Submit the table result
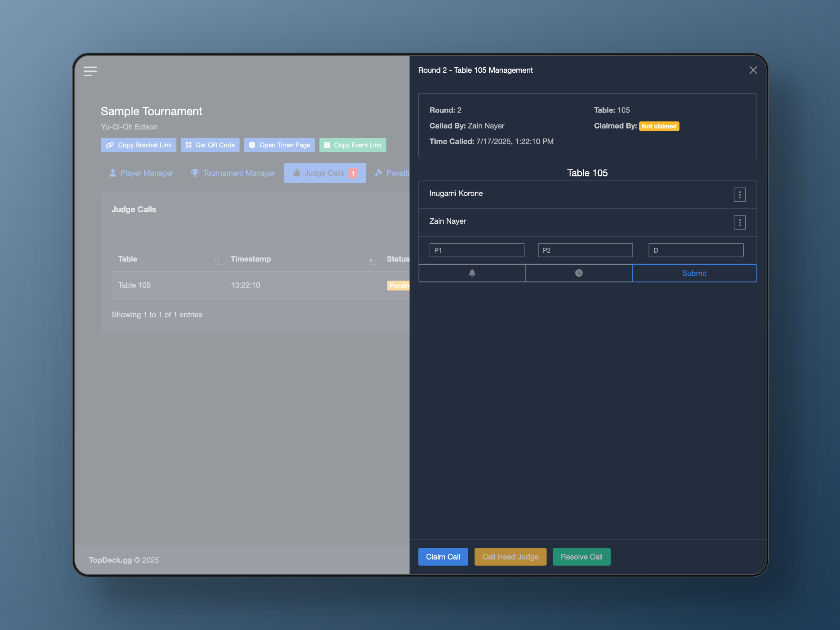This screenshot has height=630, width=840. 694,273
